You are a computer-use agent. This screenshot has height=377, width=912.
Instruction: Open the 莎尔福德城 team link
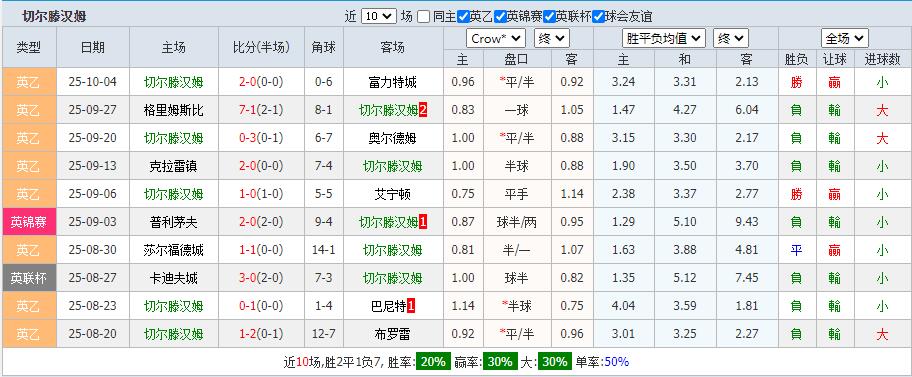(x=174, y=250)
